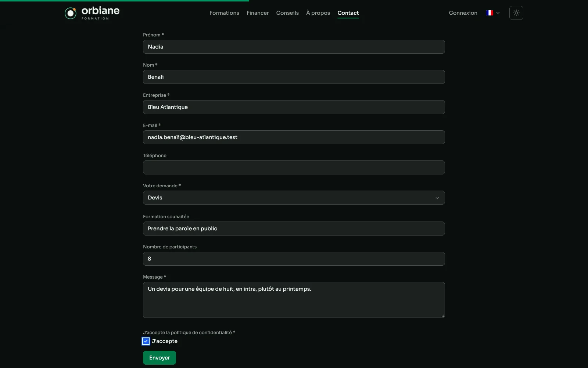The image size is (588, 368).
Task: Click the Connexion link
Action: click(x=463, y=13)
